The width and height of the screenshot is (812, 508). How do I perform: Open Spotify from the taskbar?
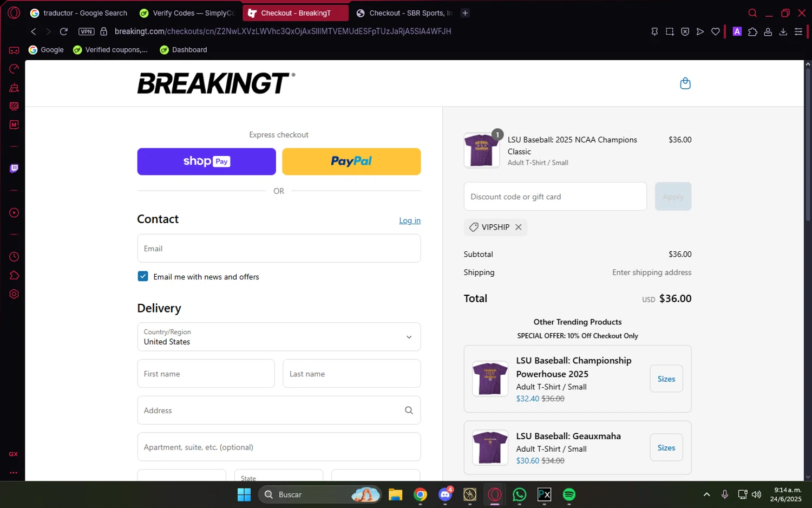tap(569, 494)
